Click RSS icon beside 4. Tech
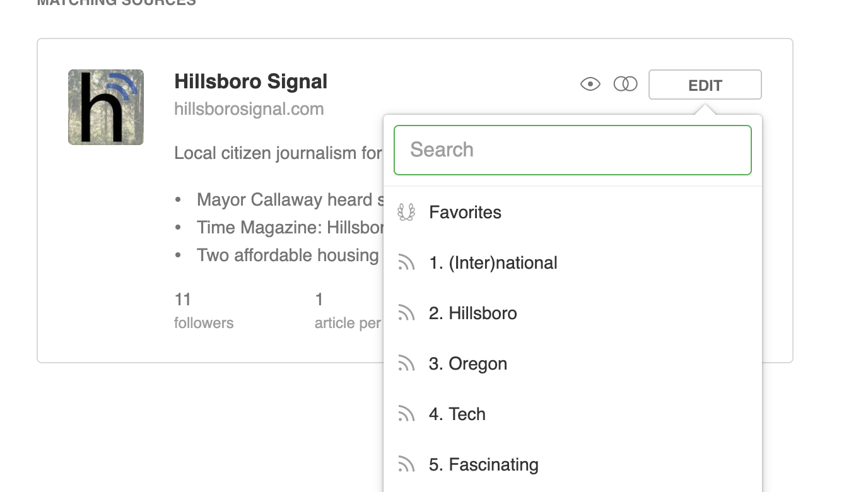Viewport: 868px width, 492px height. point(406,414)
